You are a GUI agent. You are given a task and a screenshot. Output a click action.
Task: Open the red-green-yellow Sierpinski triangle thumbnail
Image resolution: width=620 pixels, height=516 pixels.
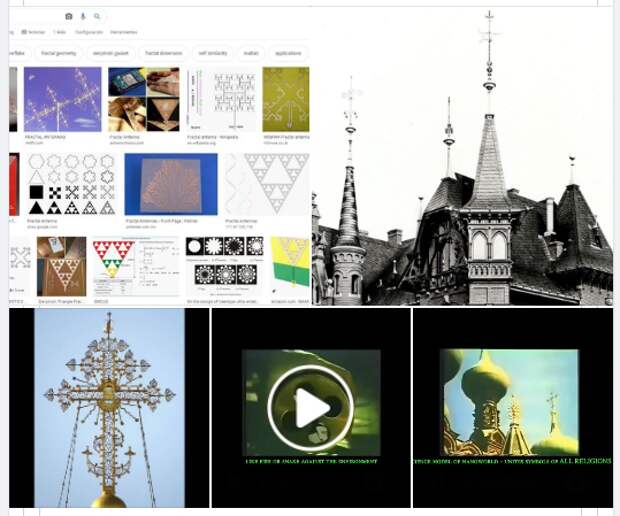[136, 267]
